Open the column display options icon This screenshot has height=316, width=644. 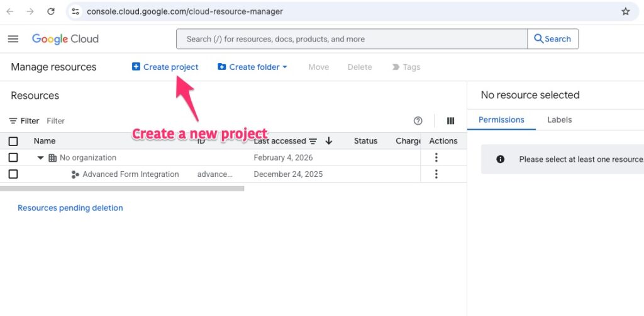click(450, 121)
